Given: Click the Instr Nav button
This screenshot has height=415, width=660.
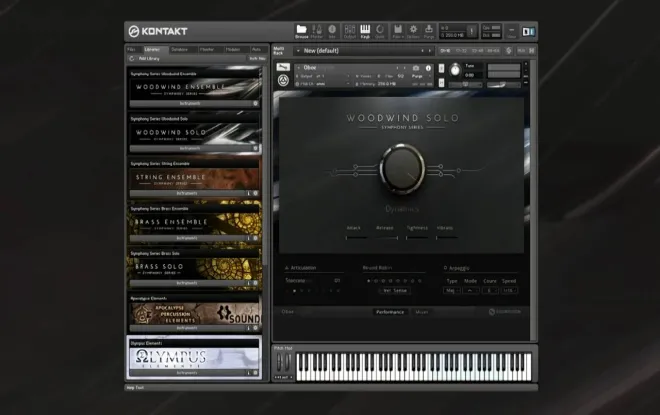Looking at the screenshot, I should pyautogui.click(x=258, y=59).
